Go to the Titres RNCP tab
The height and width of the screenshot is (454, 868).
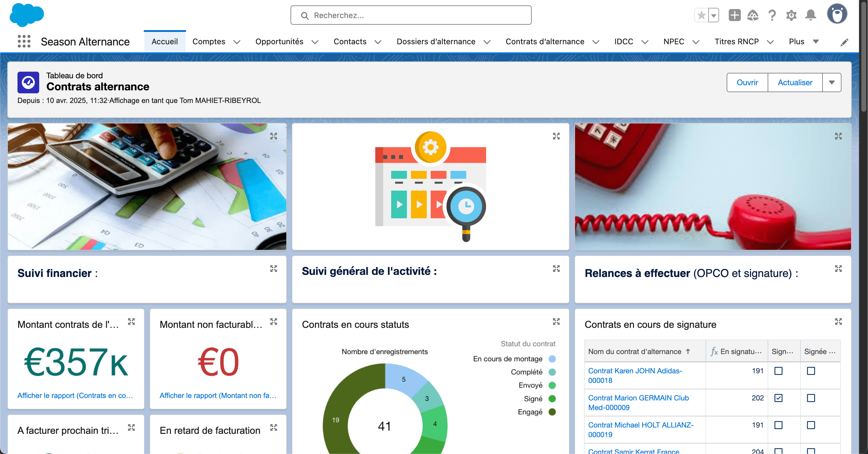click(x=737, y=41)
